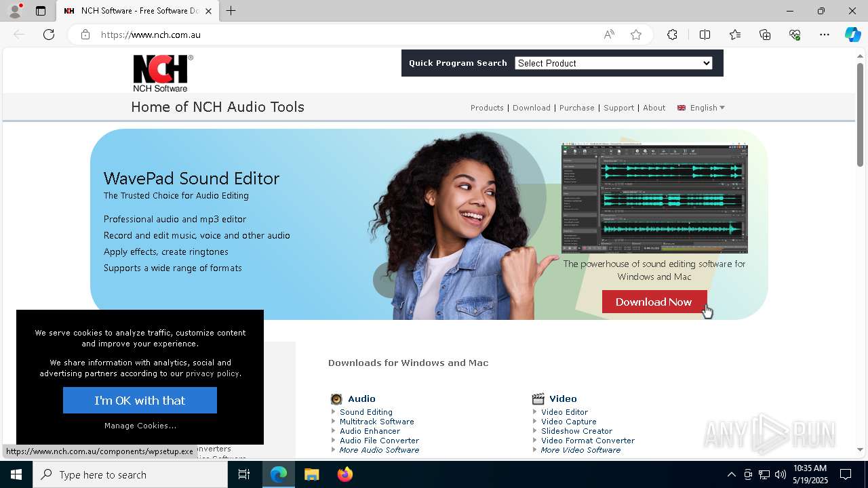Open Manage Cookies link
This screenshot has width=868, height=488.
click(x=140, y=426)
